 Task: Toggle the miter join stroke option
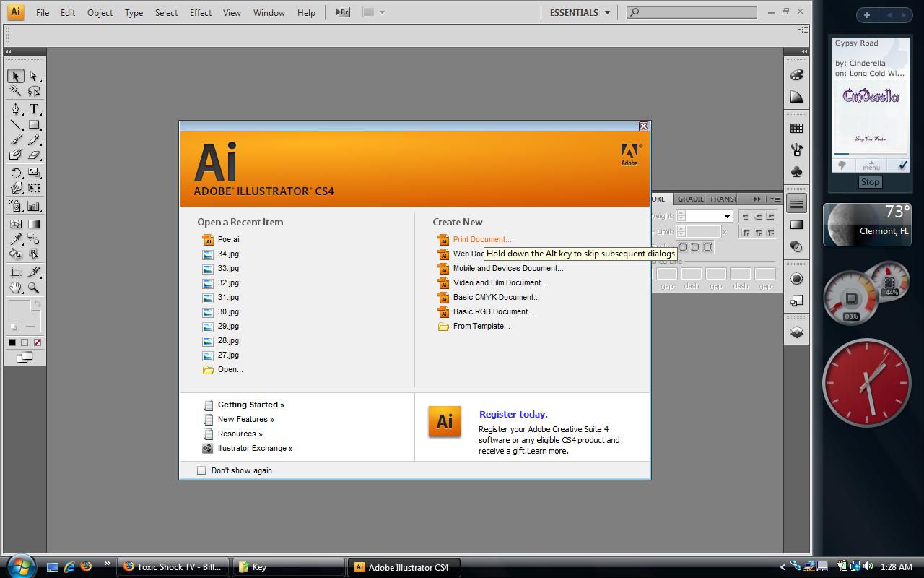point(746,232)
